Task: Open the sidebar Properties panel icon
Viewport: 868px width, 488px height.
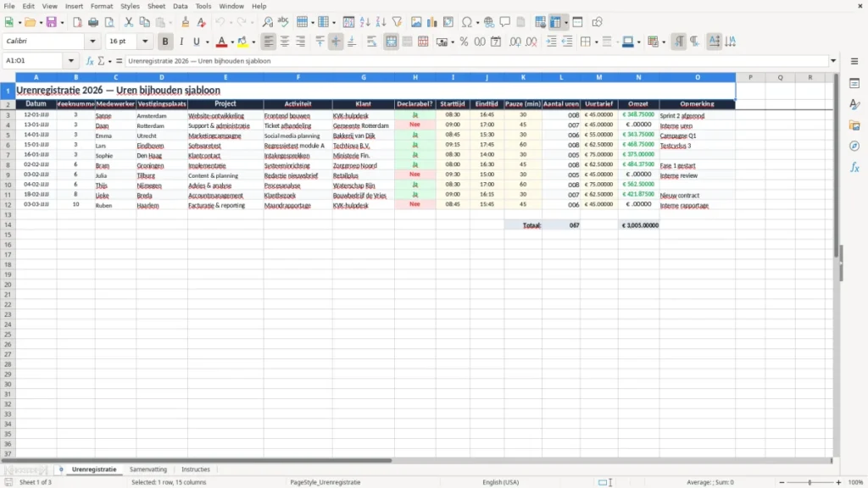Action: 854,83
